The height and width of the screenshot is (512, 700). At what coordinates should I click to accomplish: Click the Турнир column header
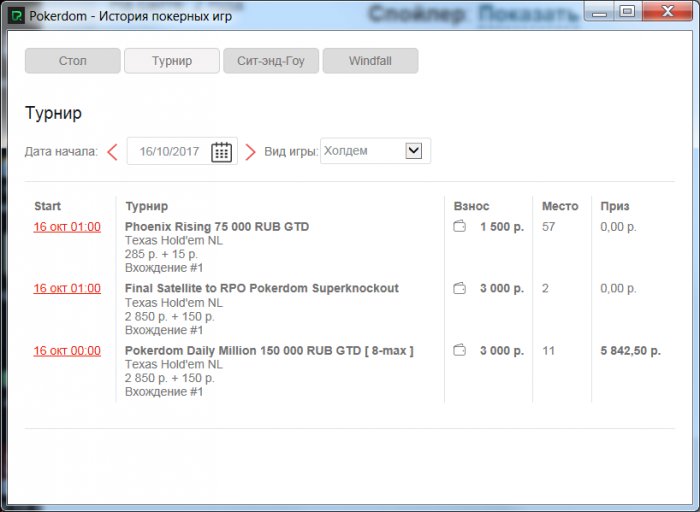[x=146, y=206]
